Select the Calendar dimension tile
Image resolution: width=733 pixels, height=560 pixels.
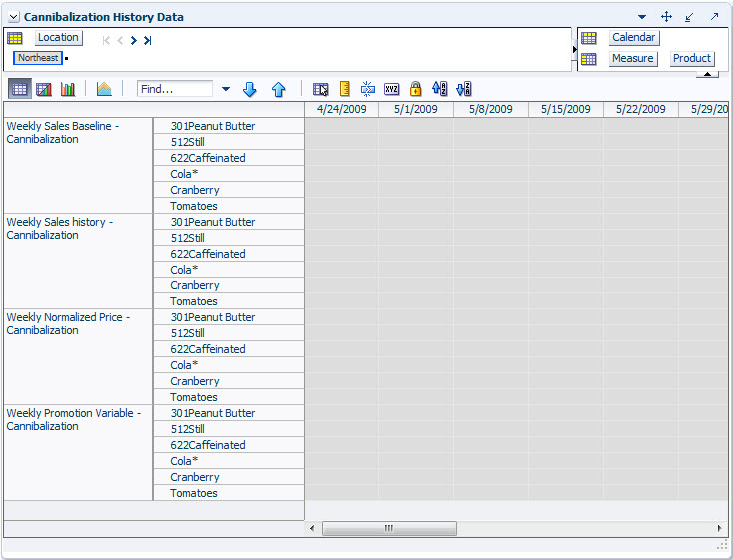pos(634,37)
